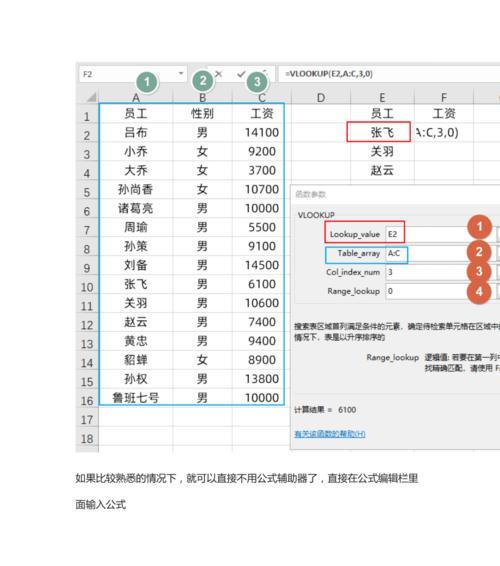Click salary cell 3700

point(262,170)
